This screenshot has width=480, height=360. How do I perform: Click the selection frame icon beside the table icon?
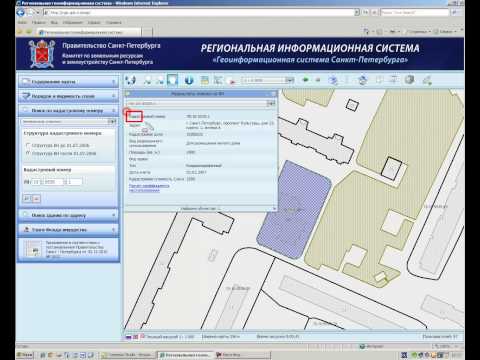(x=218, y=80)
